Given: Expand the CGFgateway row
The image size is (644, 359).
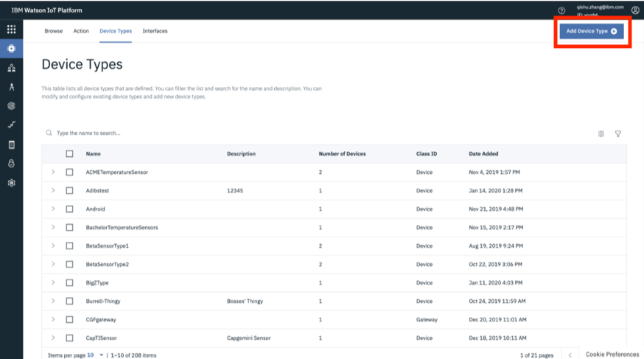Looking at the screenshot, I should [x=53, y=319].
